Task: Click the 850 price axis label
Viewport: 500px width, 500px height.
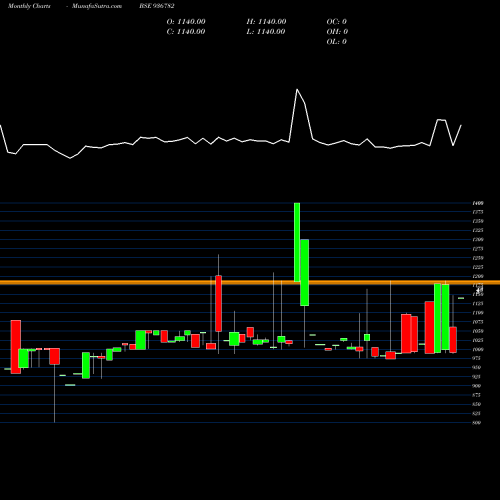Action: click(477, 404)
